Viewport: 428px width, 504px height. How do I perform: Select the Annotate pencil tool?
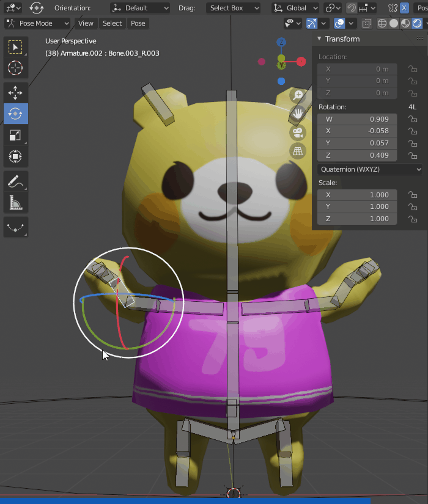click(x=15, y=181)
